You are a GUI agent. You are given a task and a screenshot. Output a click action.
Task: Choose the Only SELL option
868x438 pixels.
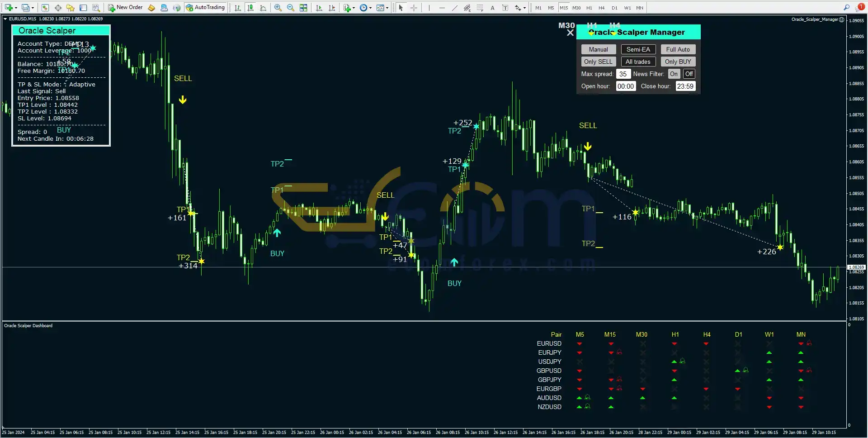598,62
